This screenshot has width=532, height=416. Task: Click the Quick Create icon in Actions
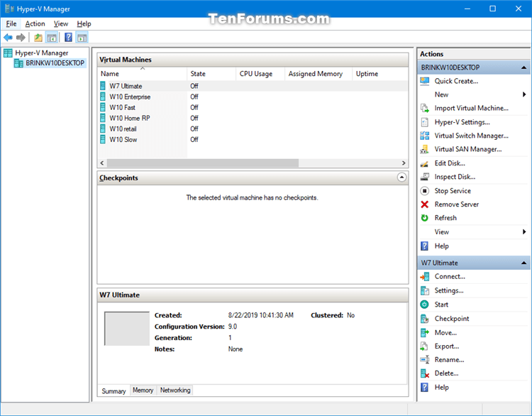[x=424, y=81]
